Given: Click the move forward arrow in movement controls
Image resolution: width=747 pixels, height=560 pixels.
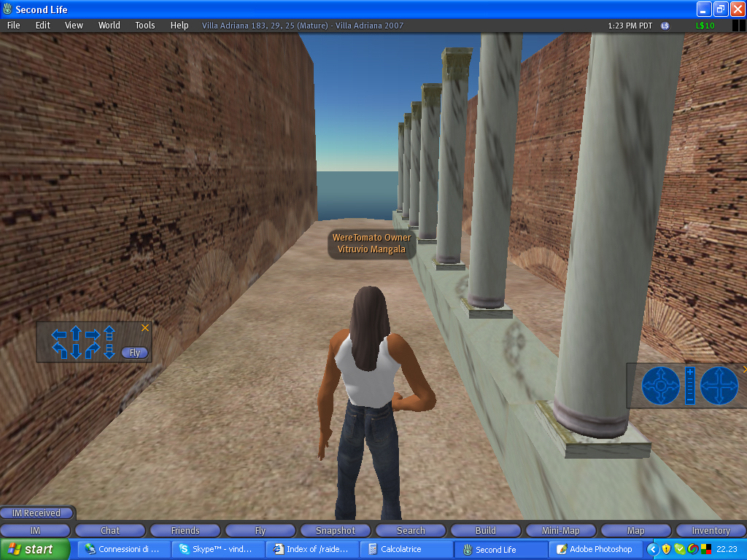Looking at the screenshot, I should click(75, 335).
